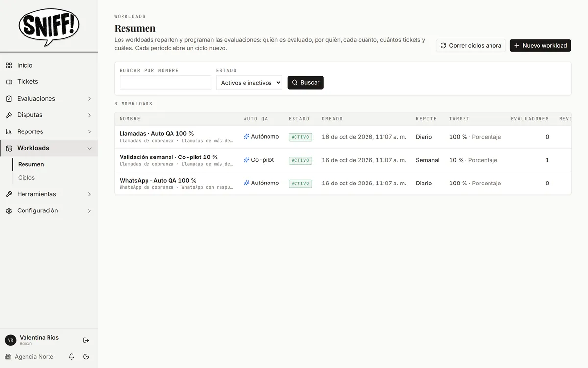
Task: Select the Resumen submenu item
Action: (31, 164)
